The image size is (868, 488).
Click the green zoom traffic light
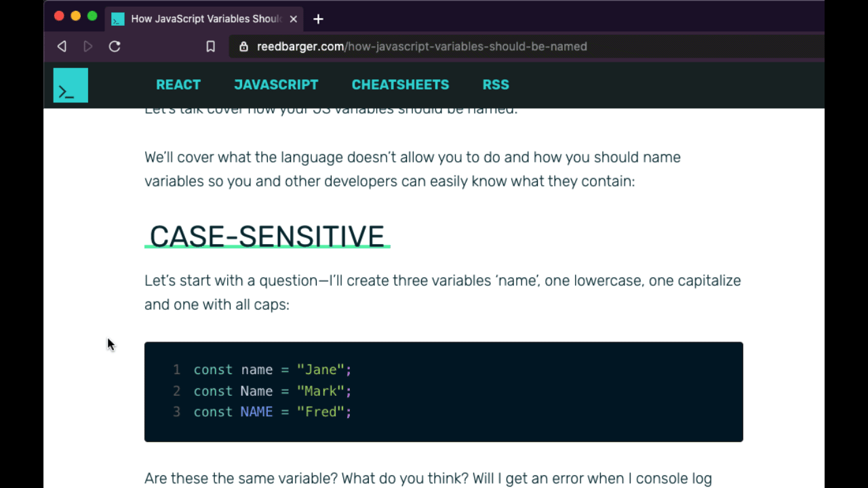pos(92,16)
